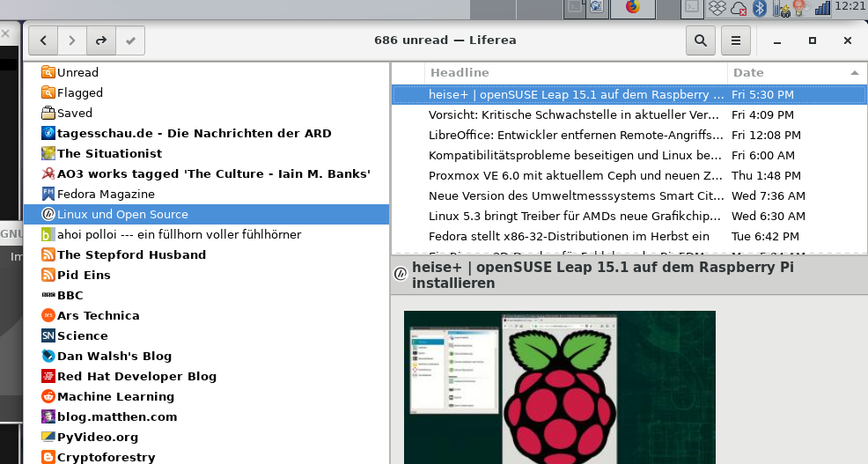Select the Unread search folder

pyautogui.click(x=206, y=72)
